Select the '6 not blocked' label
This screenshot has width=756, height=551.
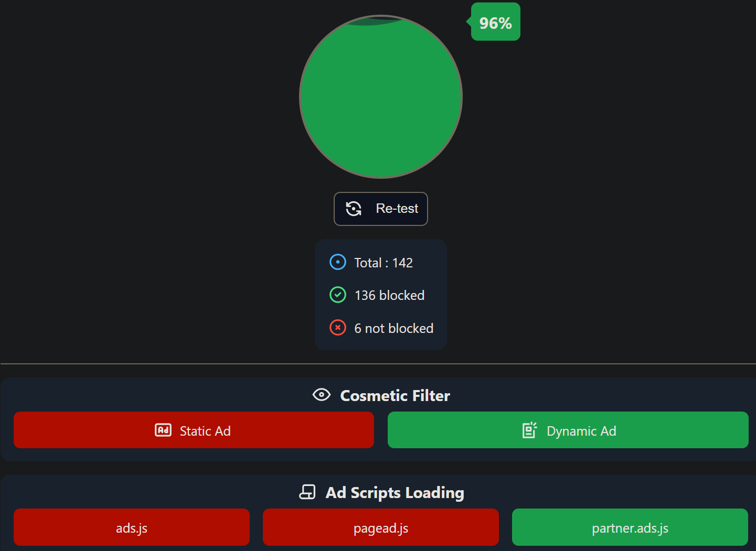point(394,329)
